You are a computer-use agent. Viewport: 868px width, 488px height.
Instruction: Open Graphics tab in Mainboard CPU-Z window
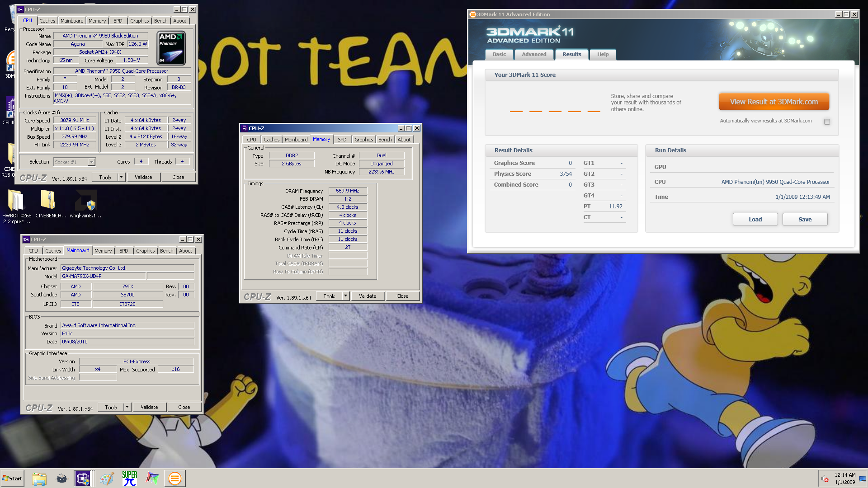[145, 251]
